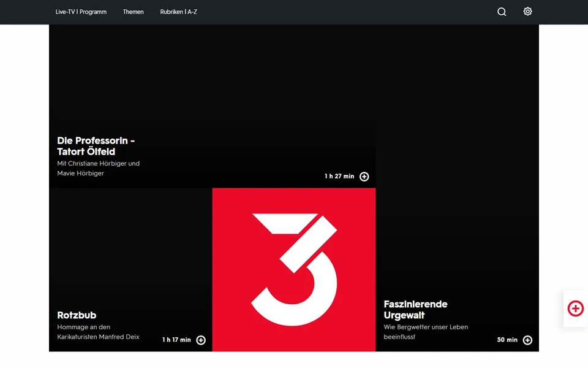The height and width of the screenshot is (368, 588).
Task: Open the Live-TV | Programm menu
Action: click(81, 12)
